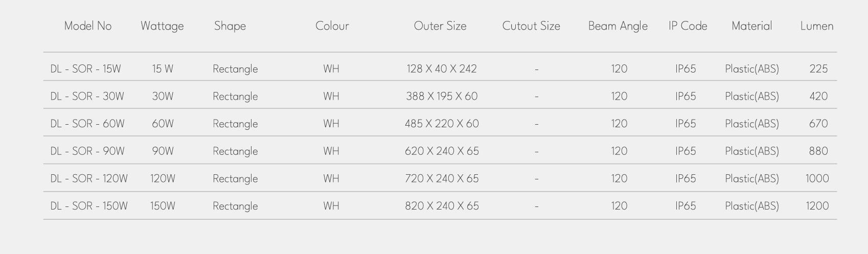Click the Cutout Size column header
This screenshot has height=254, width=868.
(531, 26)
